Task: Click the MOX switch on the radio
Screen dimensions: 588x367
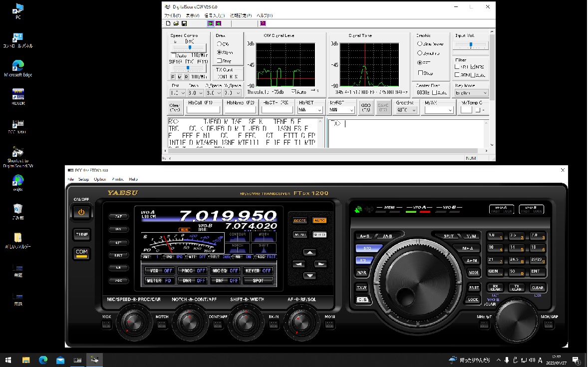Action: 107,325
